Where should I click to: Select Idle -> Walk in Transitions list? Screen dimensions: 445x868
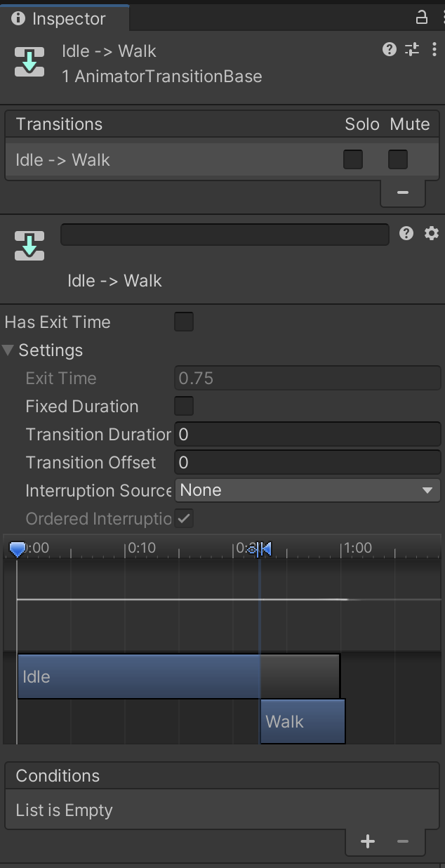coord(63,160)
